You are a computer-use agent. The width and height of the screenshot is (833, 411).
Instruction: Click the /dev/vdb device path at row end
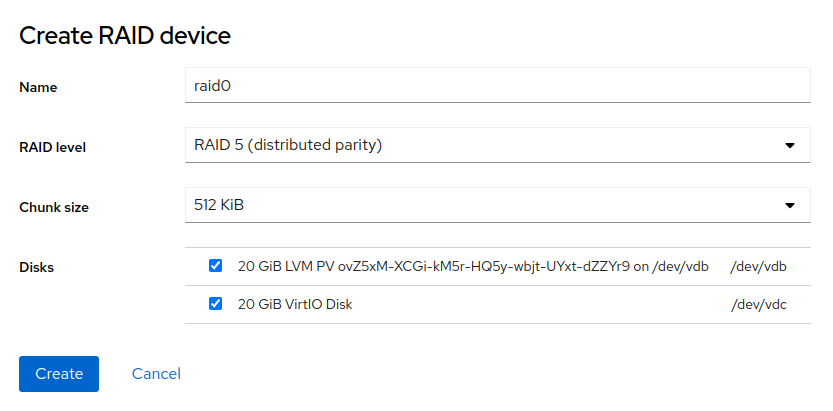click(x=759, y=267)
